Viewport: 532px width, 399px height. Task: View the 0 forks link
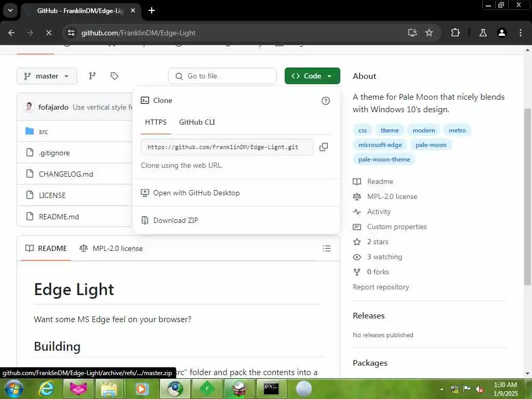(x=371, y=272)
